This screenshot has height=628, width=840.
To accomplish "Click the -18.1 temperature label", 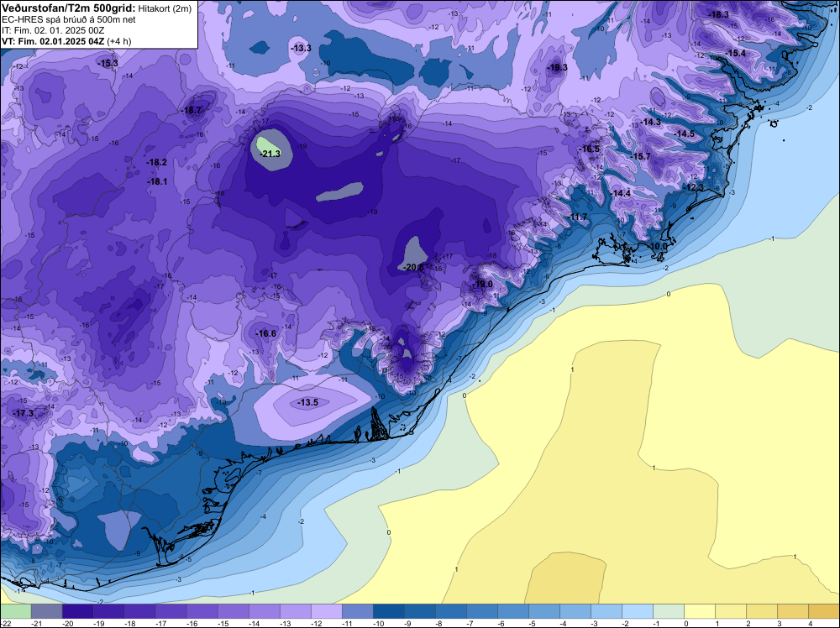I will (158, 181).
